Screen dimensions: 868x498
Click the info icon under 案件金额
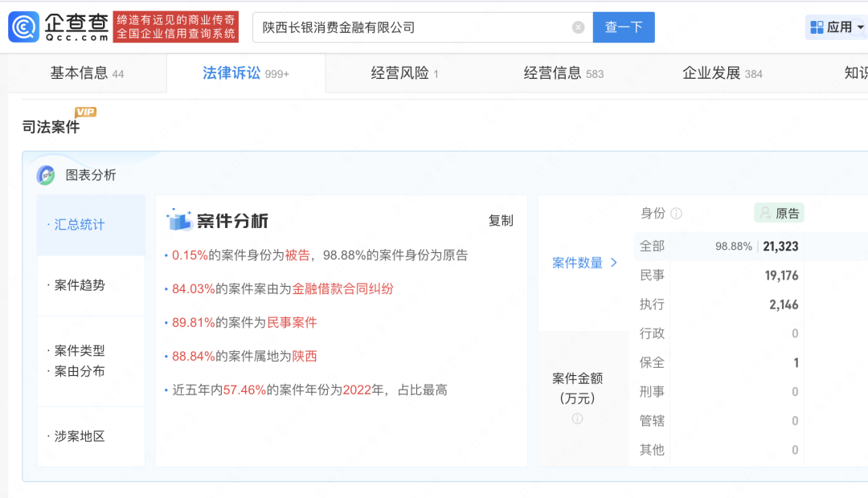tap(577, 418)
